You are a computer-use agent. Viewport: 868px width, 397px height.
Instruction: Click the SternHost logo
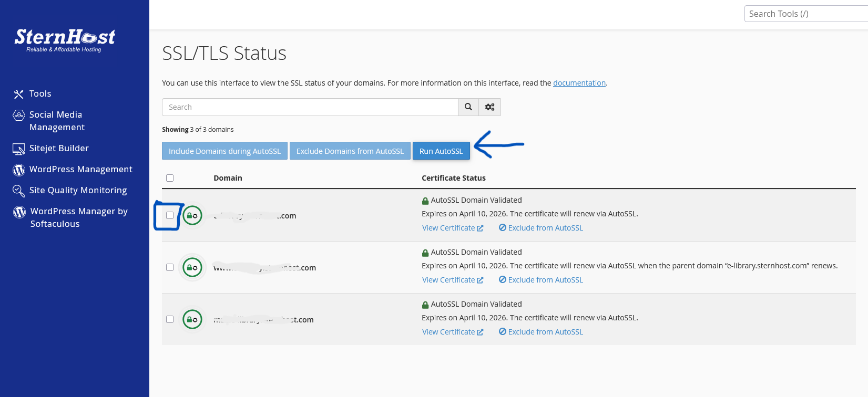(65, 40)
